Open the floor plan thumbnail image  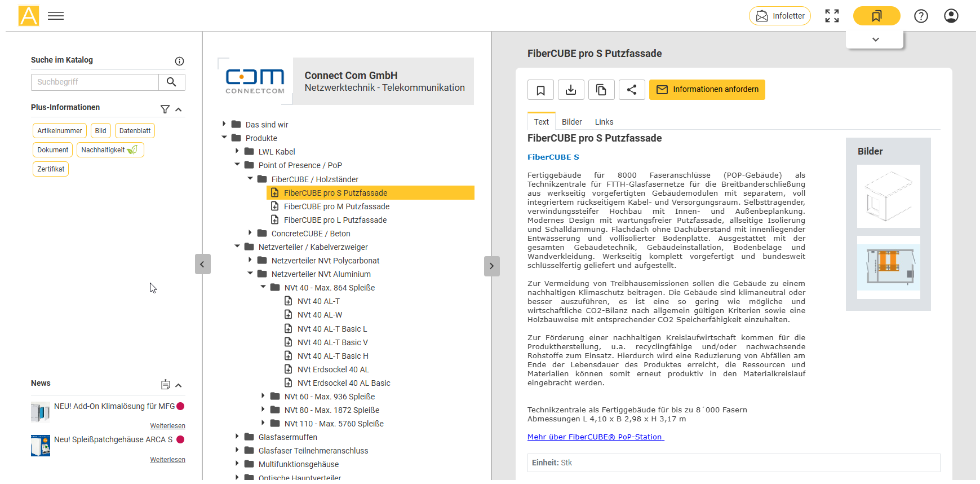point(888,267)
